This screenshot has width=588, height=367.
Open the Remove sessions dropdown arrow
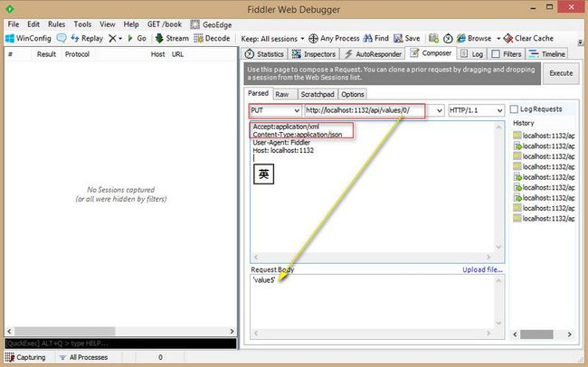tap(120, 39)
